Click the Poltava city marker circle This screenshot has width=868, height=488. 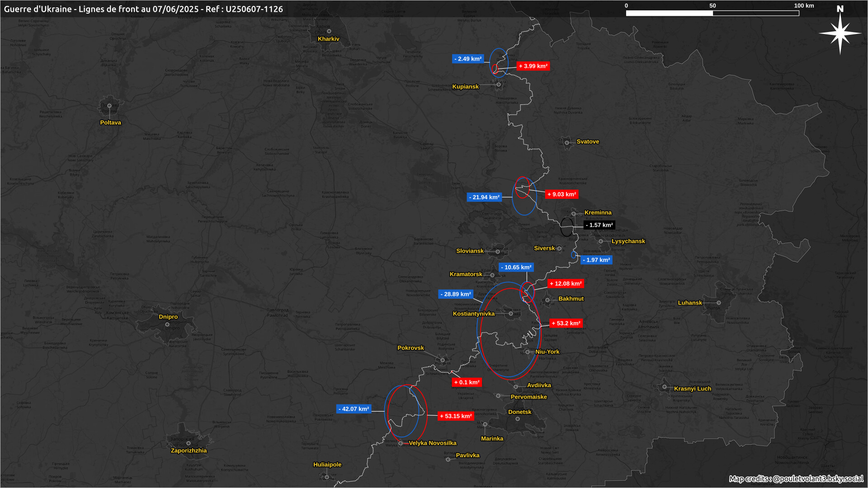(109, 106)
